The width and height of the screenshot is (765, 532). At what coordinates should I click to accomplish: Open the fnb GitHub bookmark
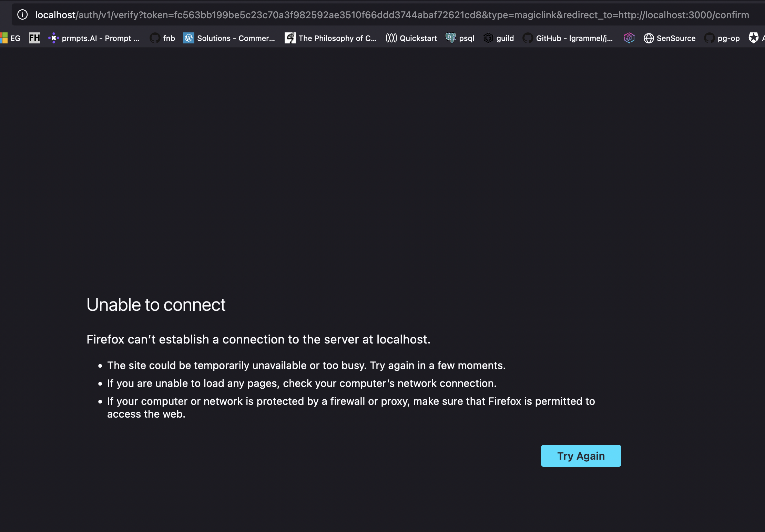[x=162, y=38]
